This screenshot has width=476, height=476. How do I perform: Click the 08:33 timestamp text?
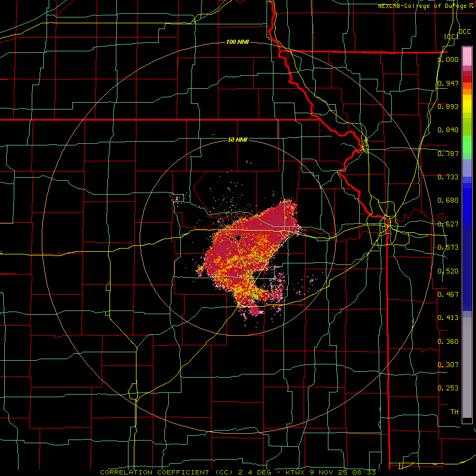click(364, 472)
